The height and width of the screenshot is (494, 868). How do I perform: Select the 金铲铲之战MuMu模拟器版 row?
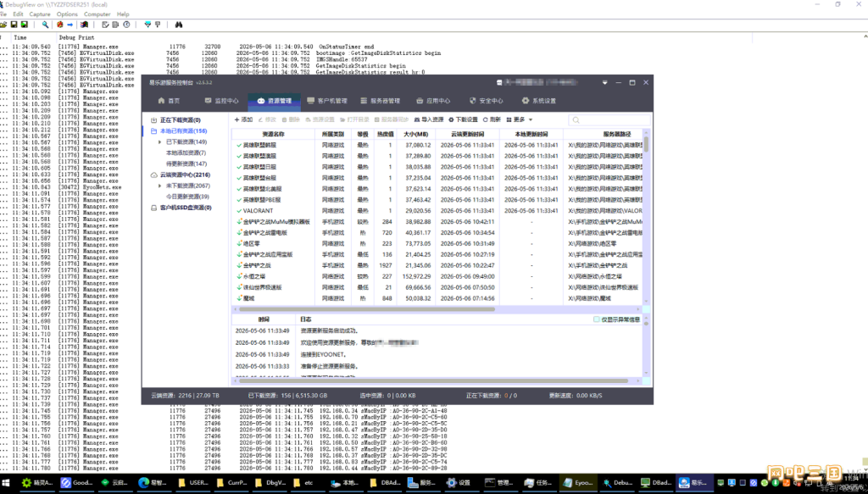437,222
